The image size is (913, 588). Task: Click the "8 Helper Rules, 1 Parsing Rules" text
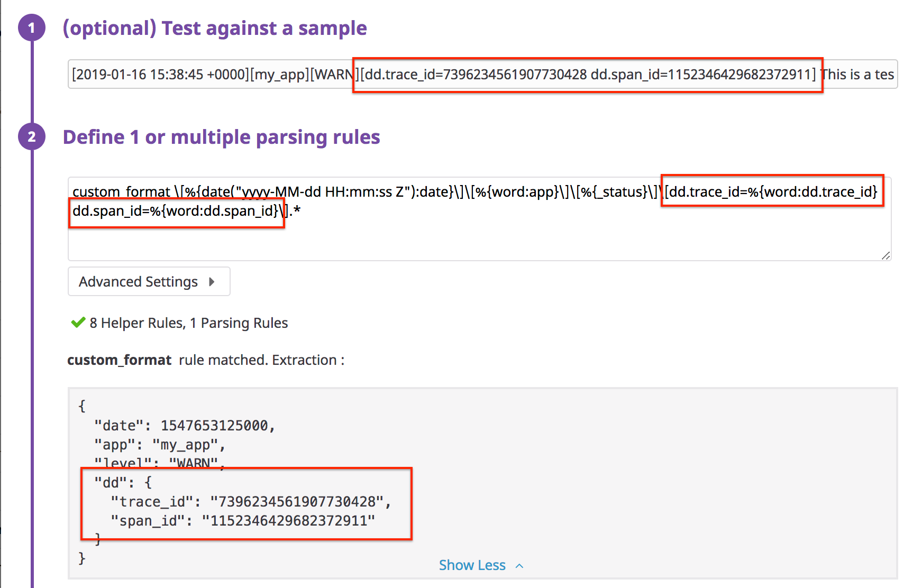tap(189, 323)
